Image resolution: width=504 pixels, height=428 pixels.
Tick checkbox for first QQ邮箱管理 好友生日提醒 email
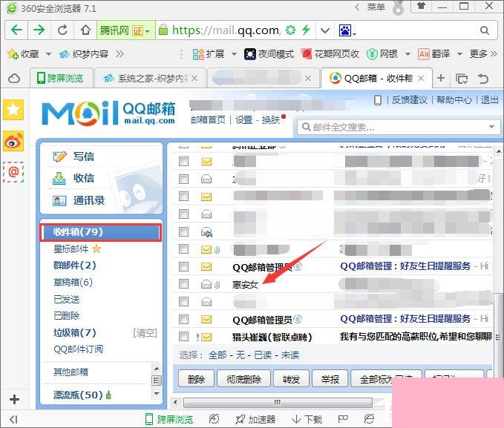pos(183,266)
